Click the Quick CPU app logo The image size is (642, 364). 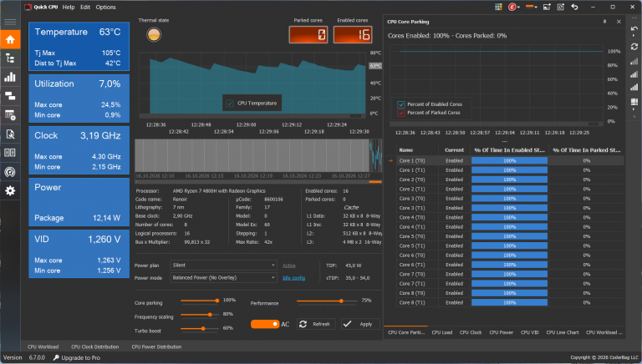coord(28,7)
